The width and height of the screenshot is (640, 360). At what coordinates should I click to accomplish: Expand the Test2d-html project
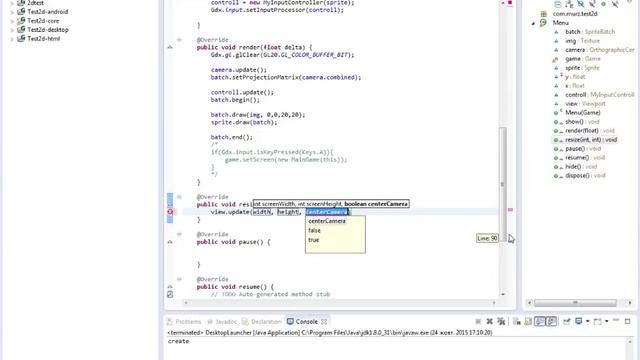[x=12, y=39]
